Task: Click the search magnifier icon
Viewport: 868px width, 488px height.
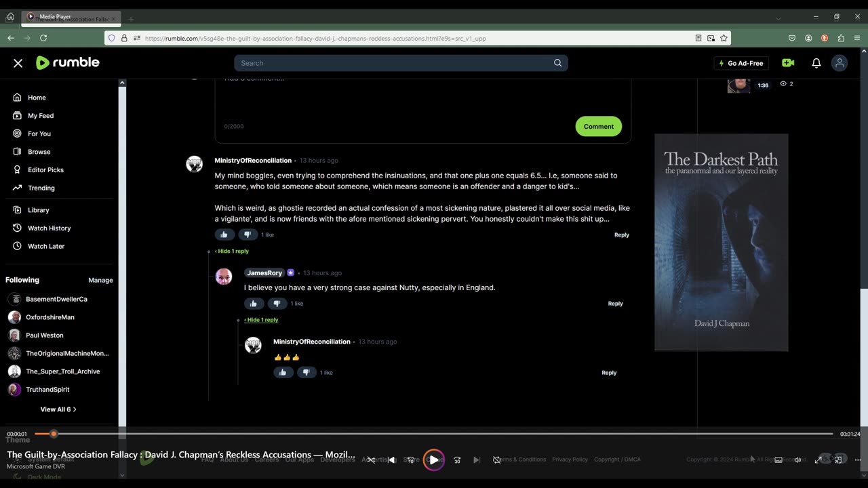Action: coord(557,63)
